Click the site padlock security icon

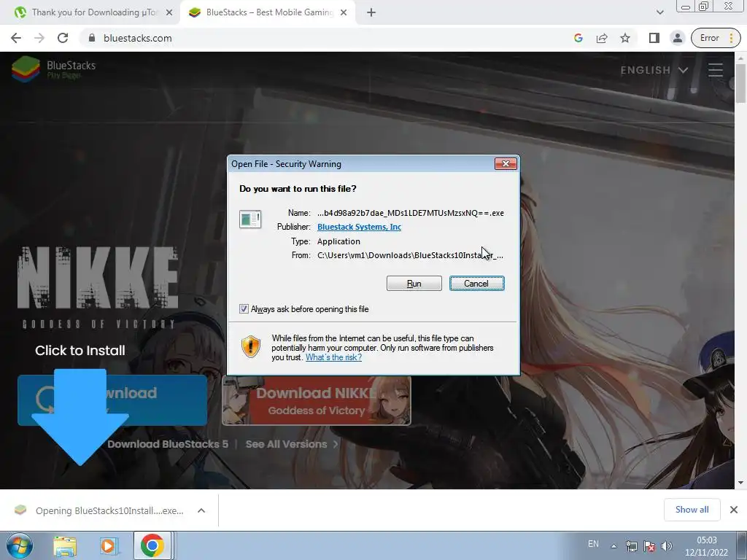pyautogui.click(x=92, y=38)
